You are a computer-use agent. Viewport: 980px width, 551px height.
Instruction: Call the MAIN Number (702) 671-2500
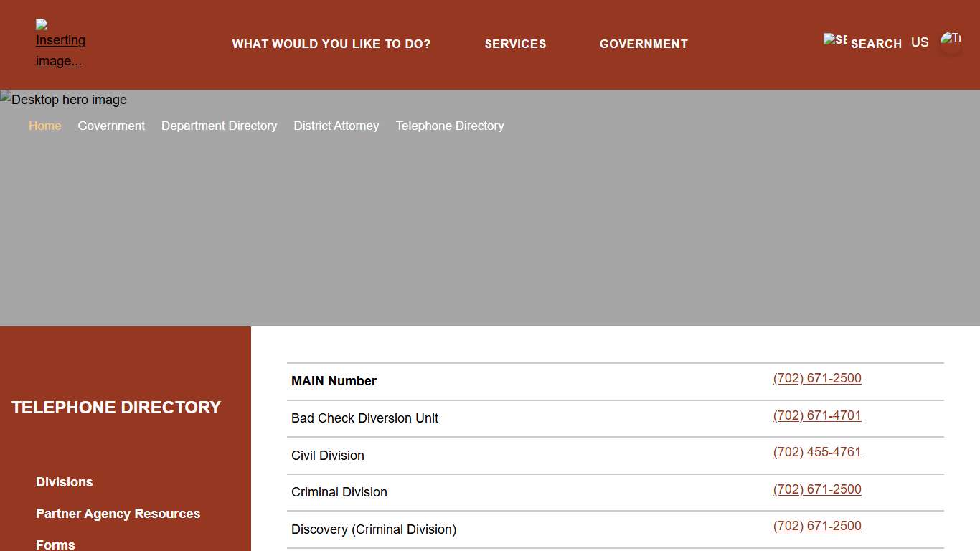tap(817, 378)
